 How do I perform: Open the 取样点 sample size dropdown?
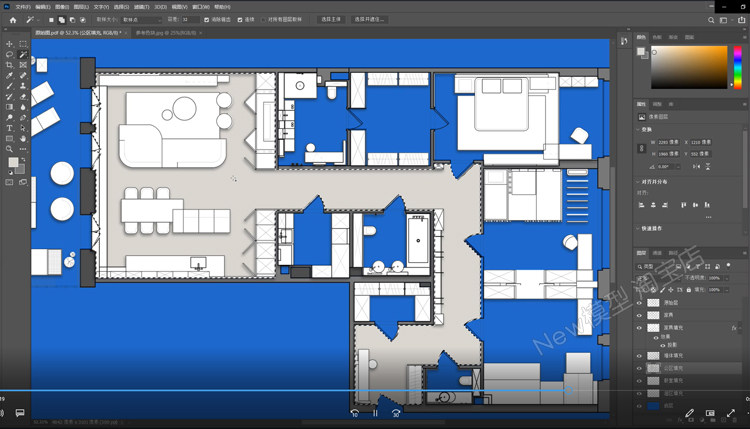click(139, 19)
